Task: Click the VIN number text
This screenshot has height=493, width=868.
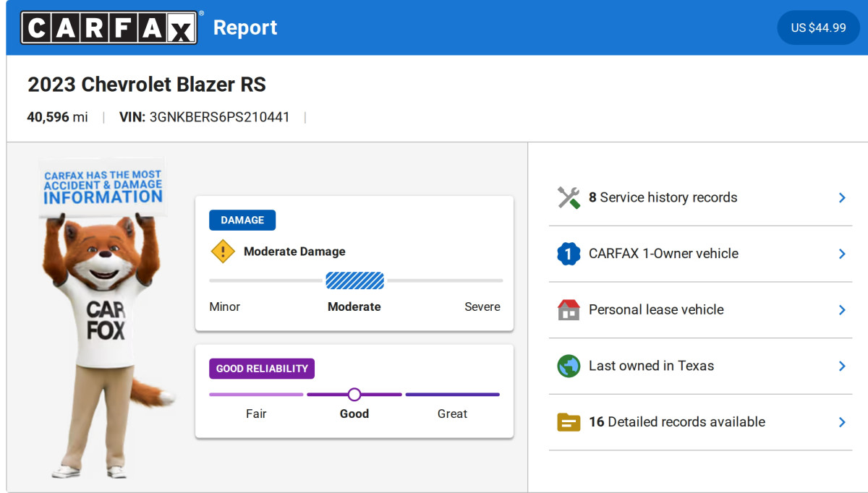Action: coord(219,117)
